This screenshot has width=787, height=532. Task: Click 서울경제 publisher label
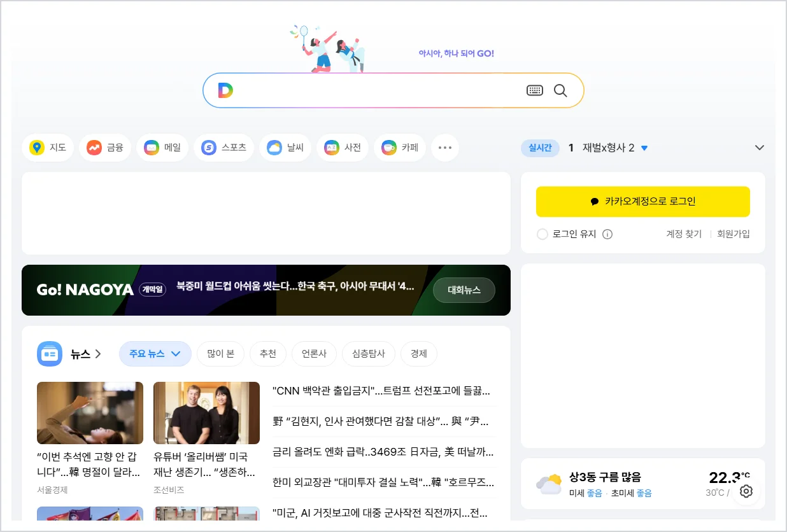tap(52, 490)
